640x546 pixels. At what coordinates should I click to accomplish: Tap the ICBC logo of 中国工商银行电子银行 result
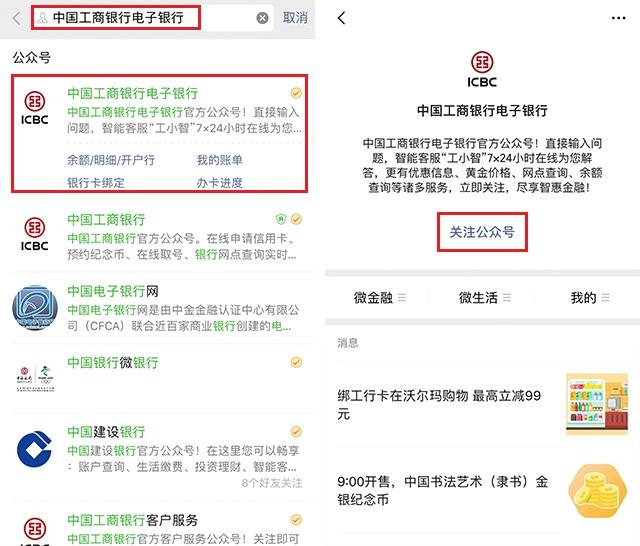pos(35,107)
